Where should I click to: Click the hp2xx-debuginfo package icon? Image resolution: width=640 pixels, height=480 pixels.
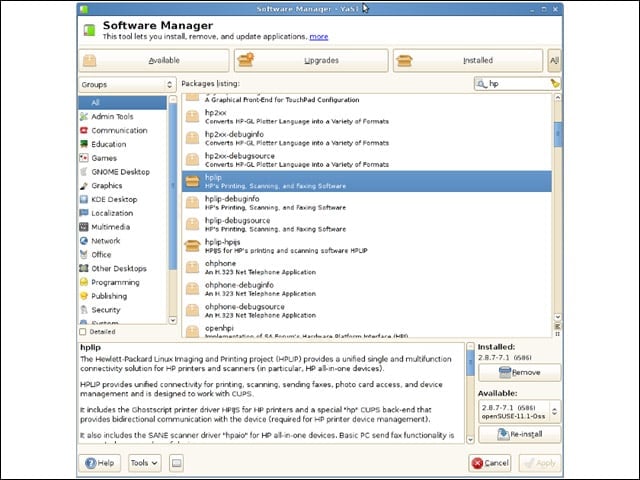pyautogui.click(x=192, y=138)
